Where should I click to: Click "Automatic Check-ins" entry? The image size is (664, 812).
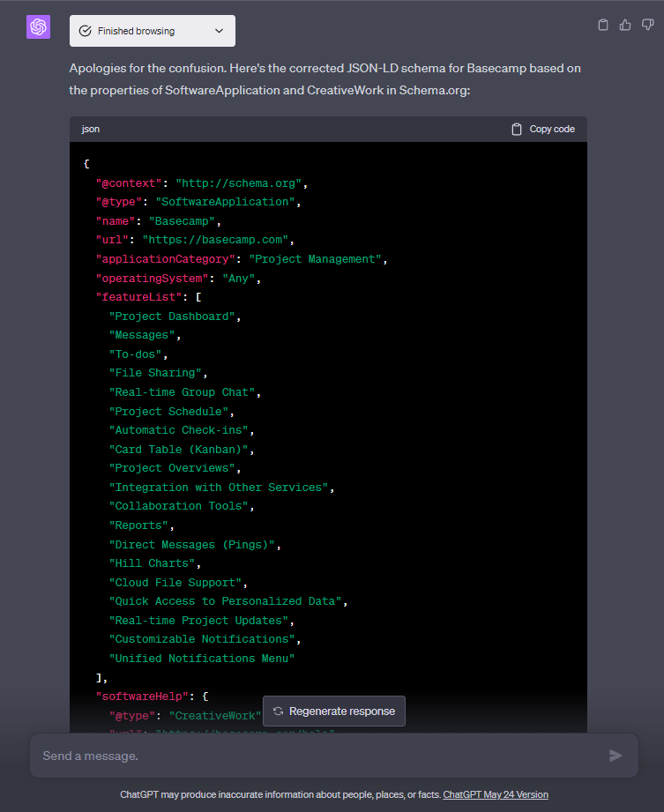[179, 430]
